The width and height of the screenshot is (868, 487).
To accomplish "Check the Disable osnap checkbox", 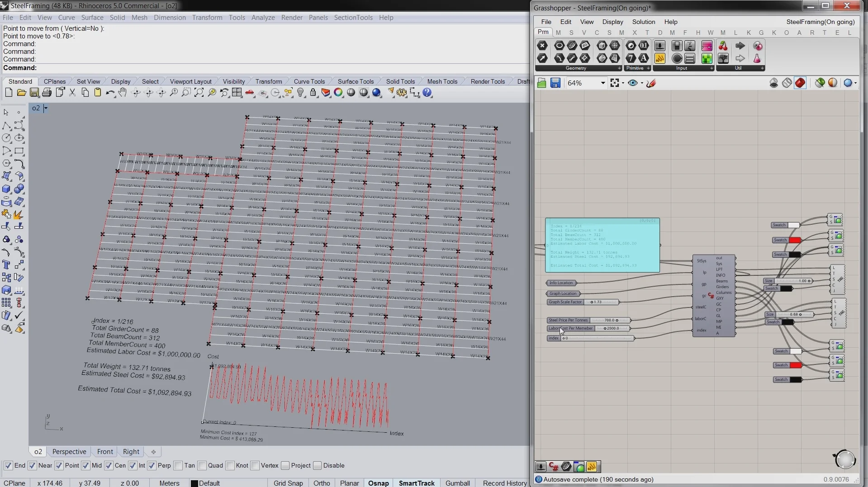I will pyautogui.click(x=317, y=465).
